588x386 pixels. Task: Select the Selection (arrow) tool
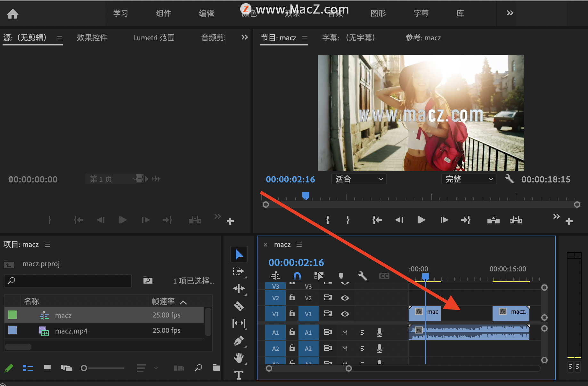coord(239,254)
